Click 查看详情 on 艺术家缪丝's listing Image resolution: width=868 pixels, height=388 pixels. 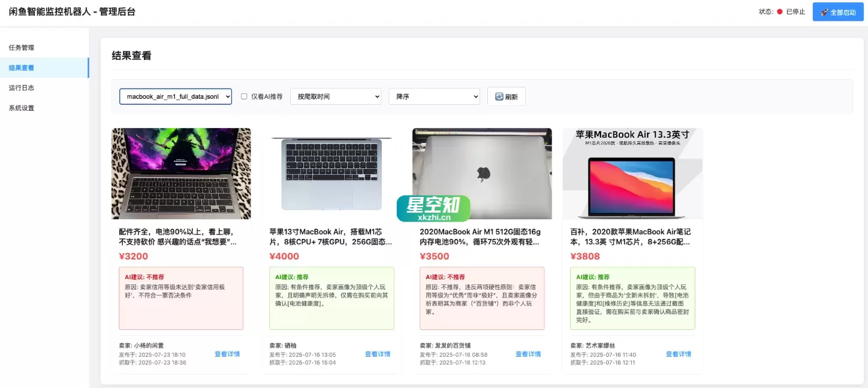pos(679,354)
